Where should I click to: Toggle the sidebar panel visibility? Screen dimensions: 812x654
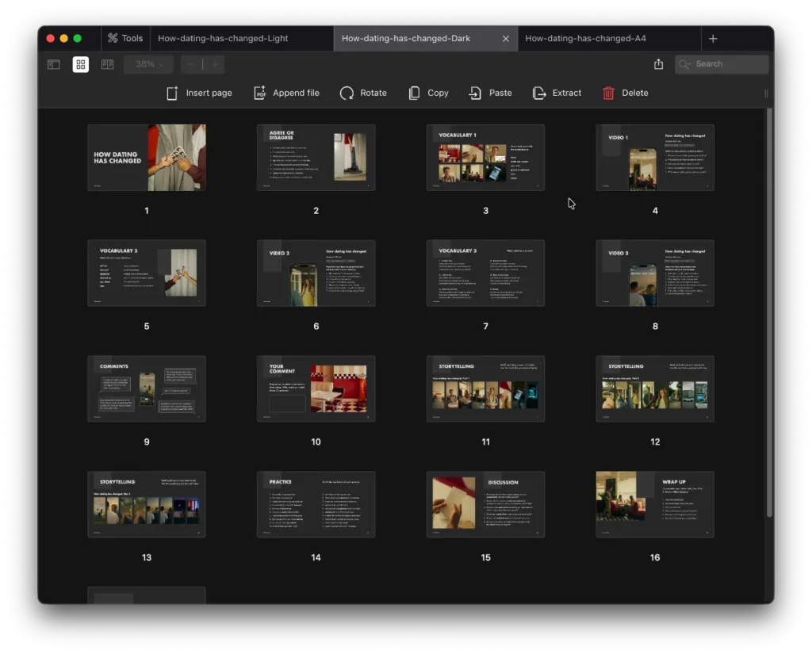click(52, 63)
